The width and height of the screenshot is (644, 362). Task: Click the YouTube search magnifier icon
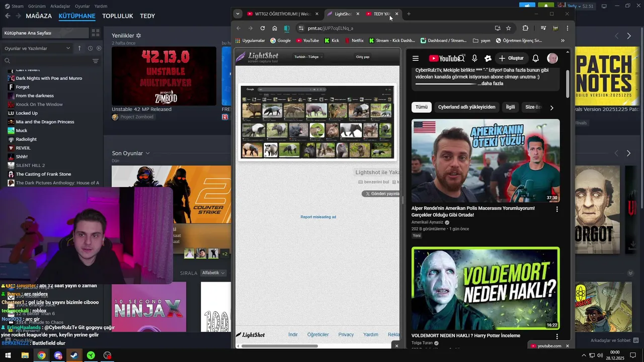pyautogui.click(x=461, y=58)
